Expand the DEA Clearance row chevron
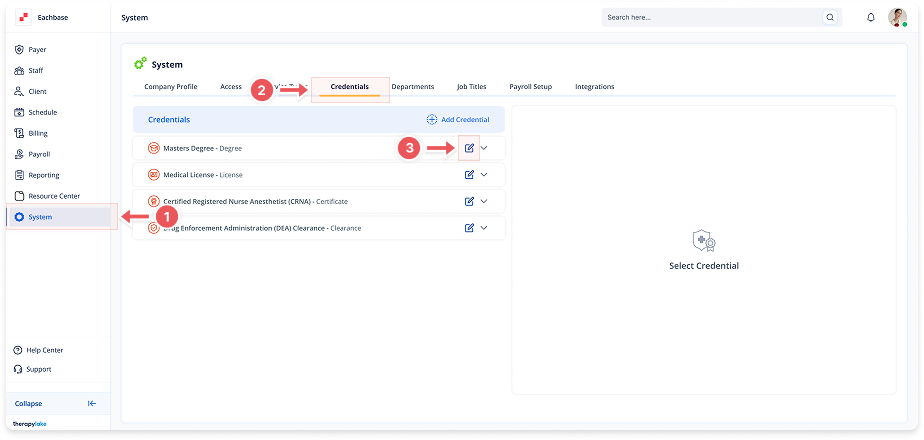This screenshot has height=440, width=924. (485, 228)
